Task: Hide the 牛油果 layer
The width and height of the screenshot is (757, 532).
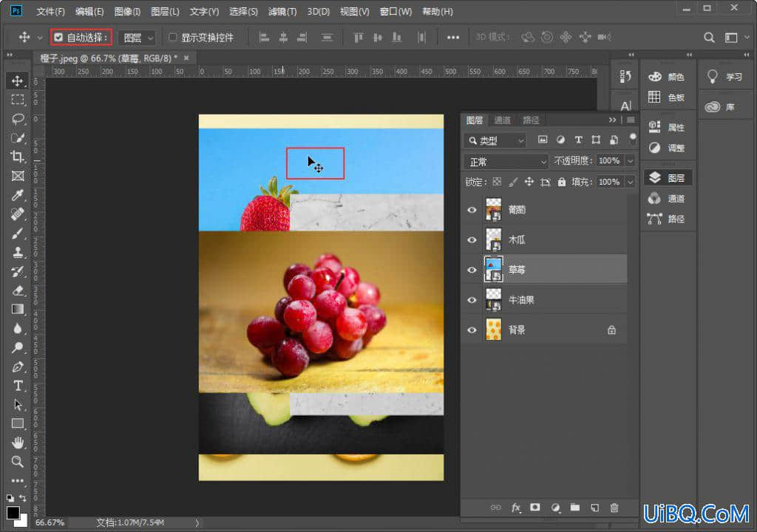Action: (472, 300)
